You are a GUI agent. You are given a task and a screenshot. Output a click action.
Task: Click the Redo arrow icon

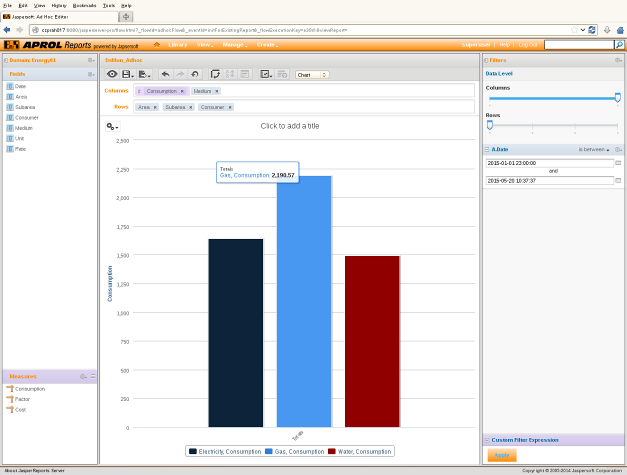tap(180, 74)
